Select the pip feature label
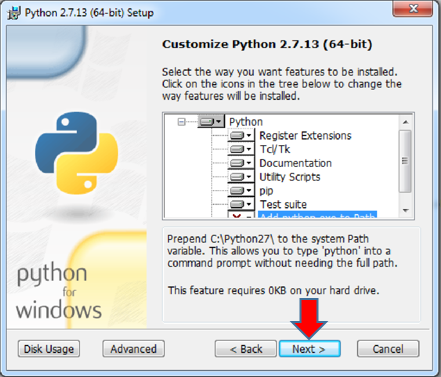441x377 pixels. [x=266, y=191]
